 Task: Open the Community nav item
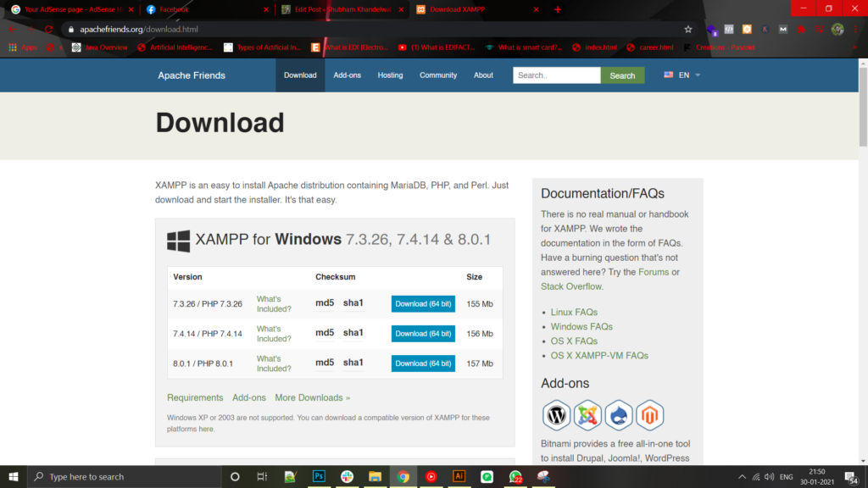(438, 75)
